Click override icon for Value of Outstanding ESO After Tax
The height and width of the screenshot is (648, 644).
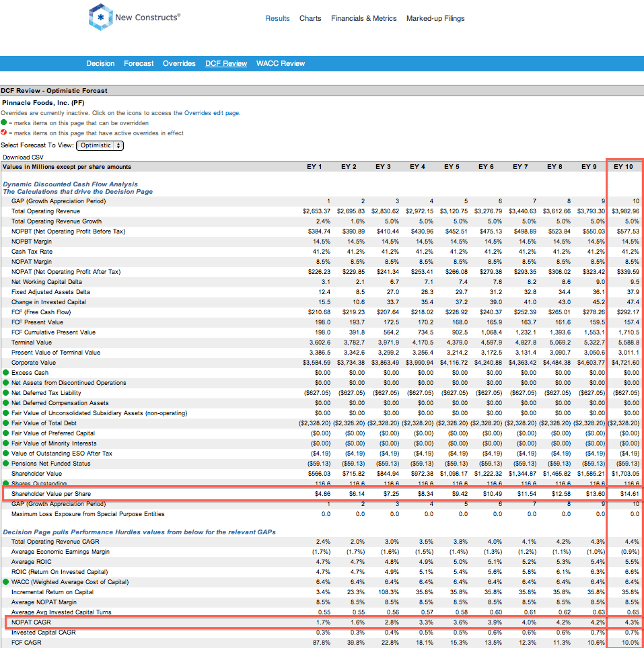pyautogui.click(x=6, y=454)
